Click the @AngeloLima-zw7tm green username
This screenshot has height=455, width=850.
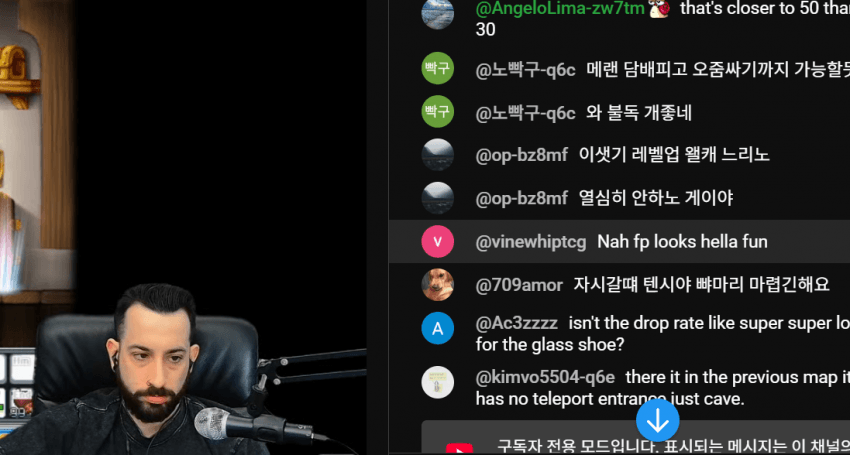pos(560,8)
